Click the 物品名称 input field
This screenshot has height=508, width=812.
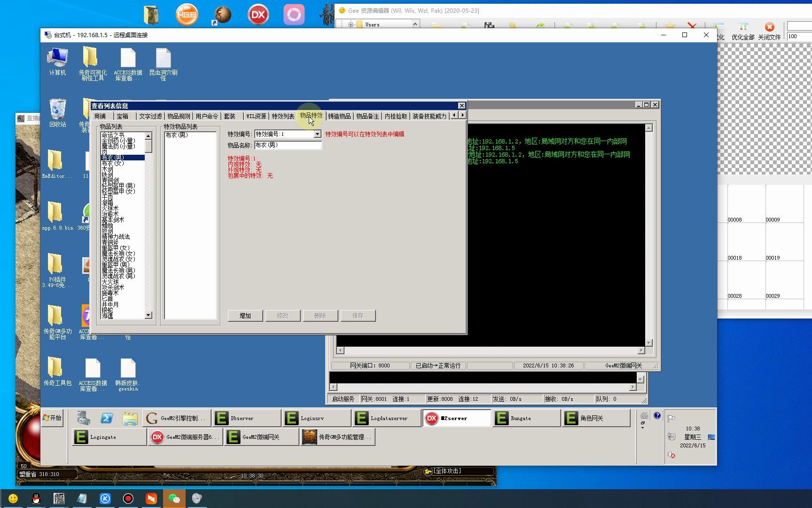pos(288,145)
